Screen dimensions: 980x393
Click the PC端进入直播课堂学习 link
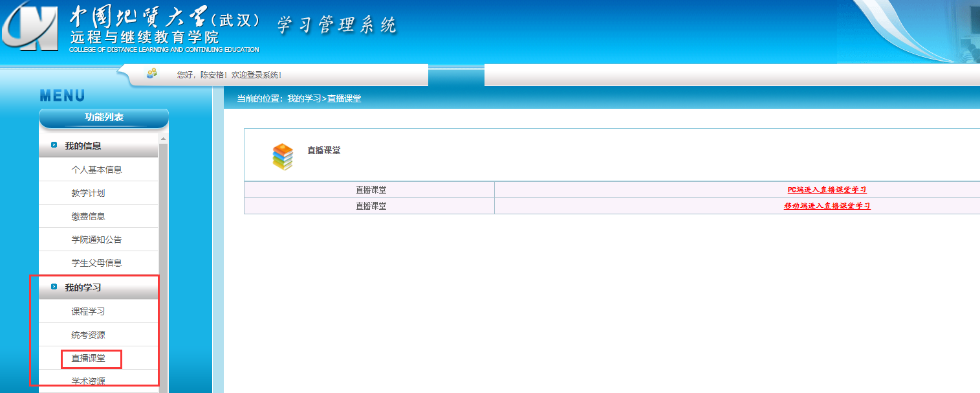point(826,190)
